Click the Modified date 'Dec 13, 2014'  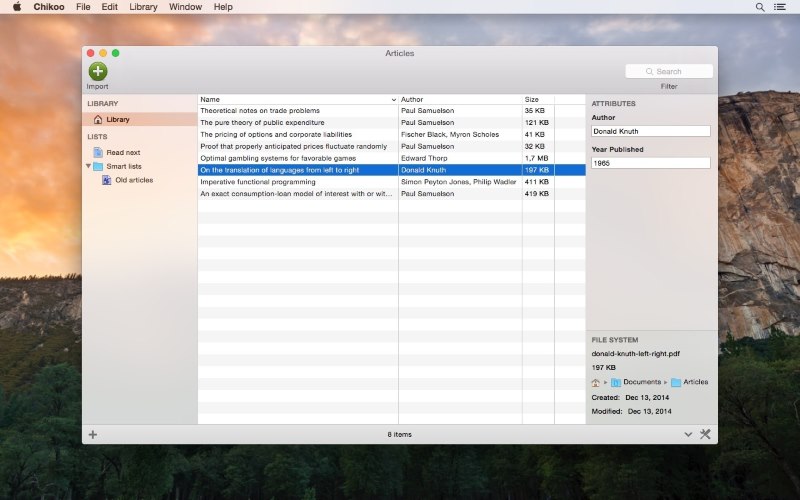click(649, 411)
